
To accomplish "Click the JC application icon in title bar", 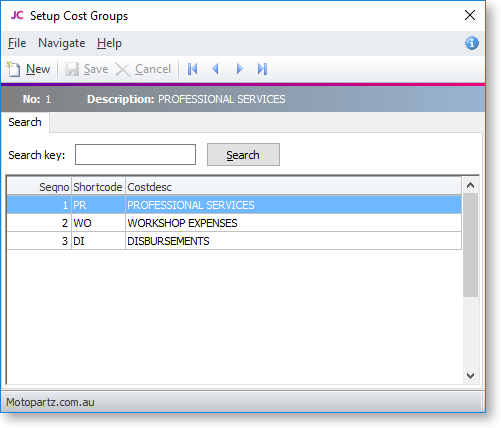I will pos(17,15).
